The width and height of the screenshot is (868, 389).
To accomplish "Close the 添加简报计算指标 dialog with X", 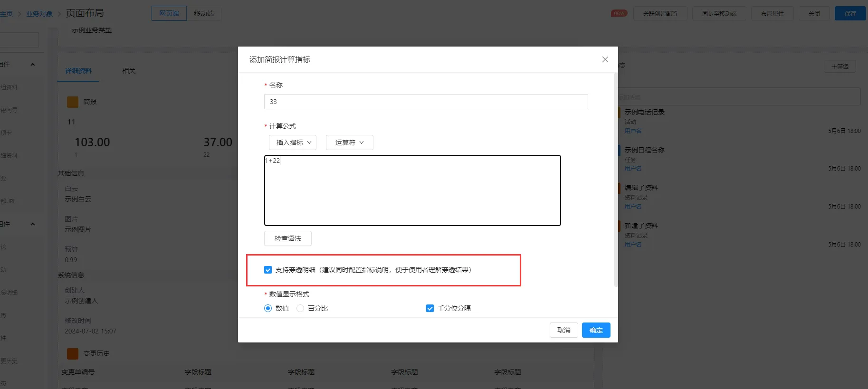I will (605, 59).
